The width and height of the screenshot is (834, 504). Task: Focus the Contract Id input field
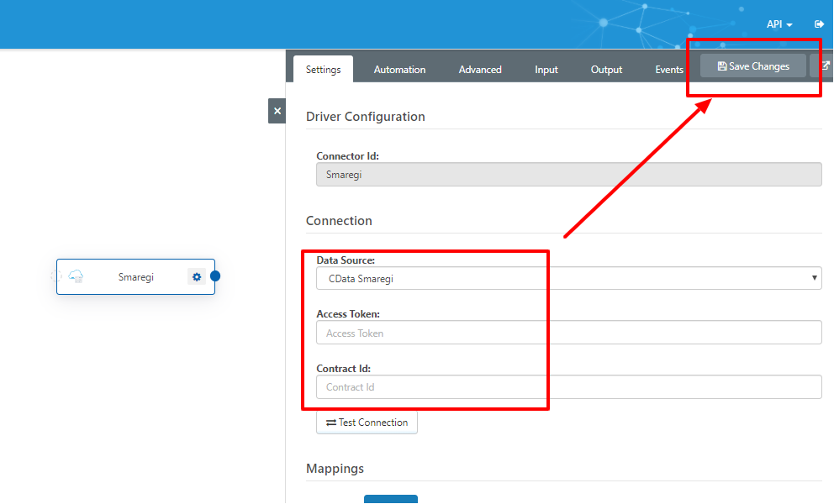point(568,387)
